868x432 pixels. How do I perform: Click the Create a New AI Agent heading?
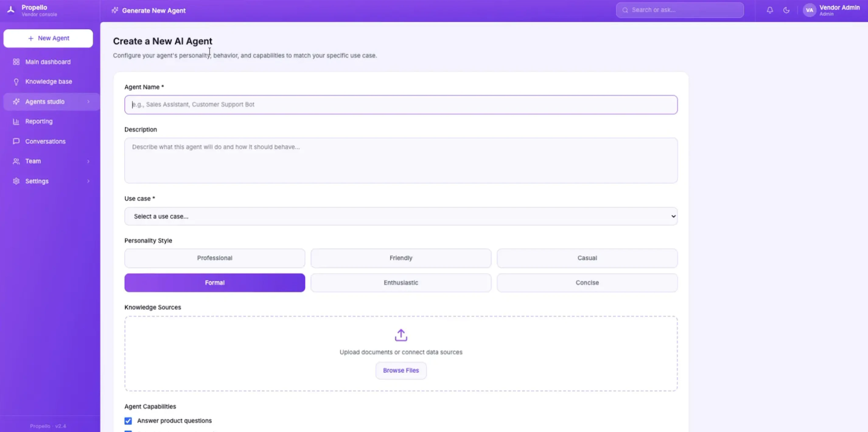163,41
